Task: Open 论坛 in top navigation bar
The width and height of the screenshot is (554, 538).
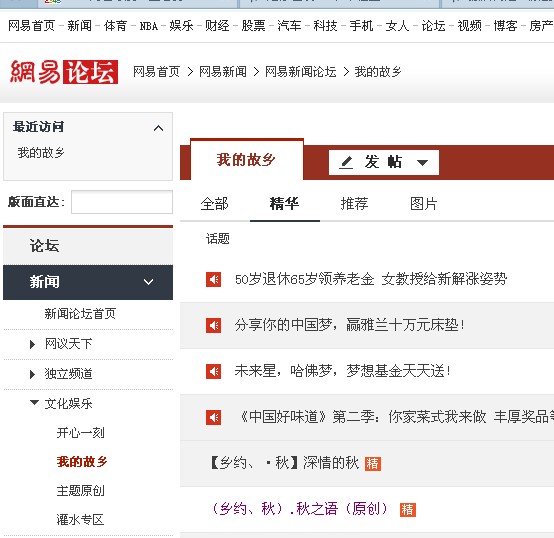Action: click(x=434, y=26)
